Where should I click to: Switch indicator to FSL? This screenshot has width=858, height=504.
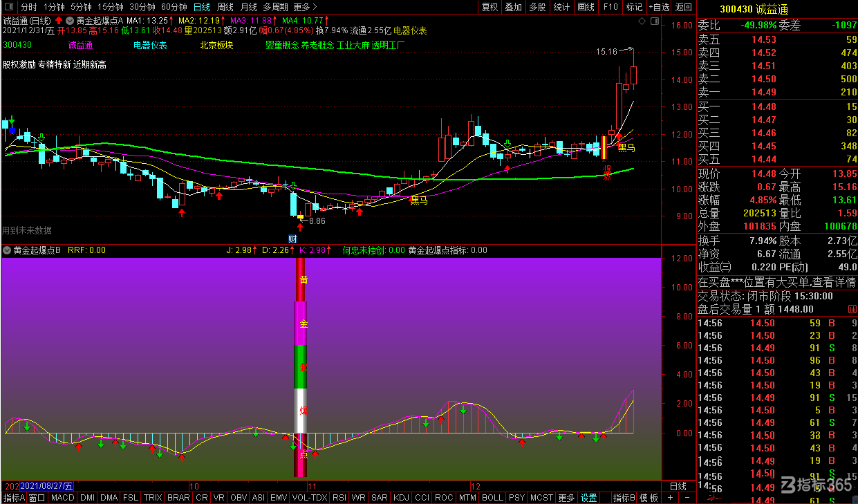[131, 498]
